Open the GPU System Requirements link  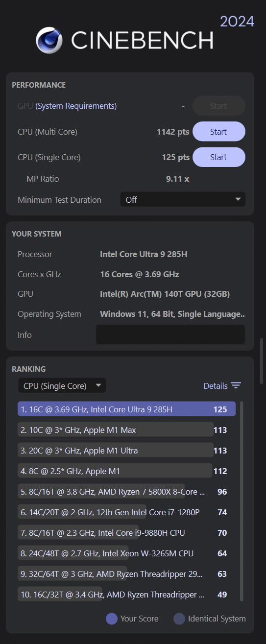point(76,106)
